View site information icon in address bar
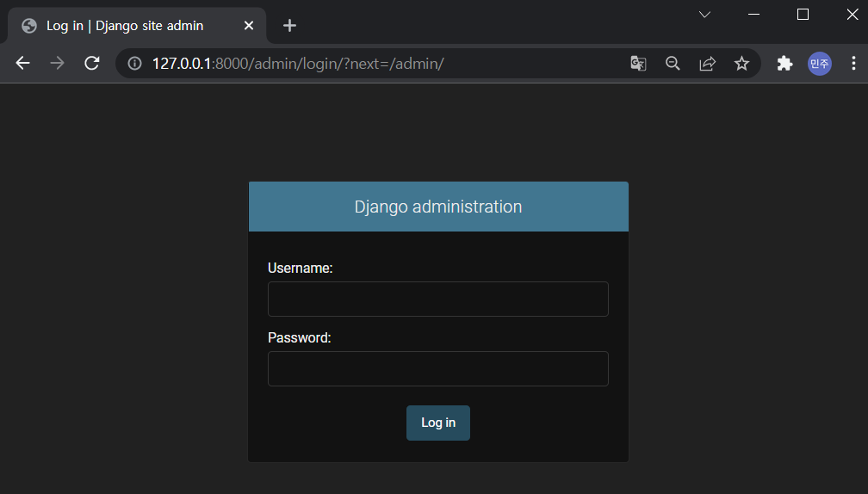The width and height of the screenshot is (868, 494). point(134,64)
